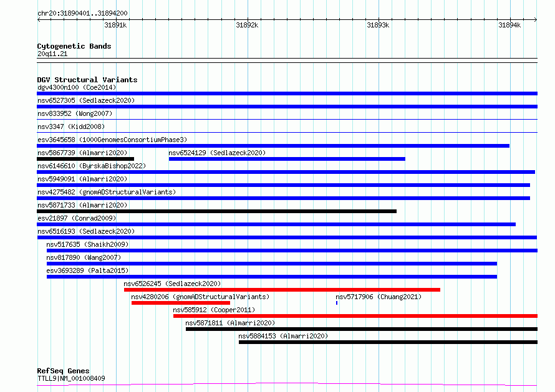Click the nsv817890 (Wang2007) label

pos(84,257)
